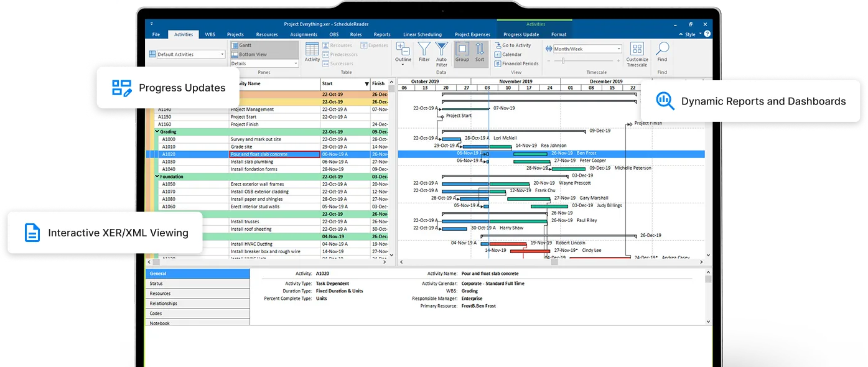Screen dimensions: 868x367
Task: Collapse the Grading WBS group
Action: tap(157, 132)
